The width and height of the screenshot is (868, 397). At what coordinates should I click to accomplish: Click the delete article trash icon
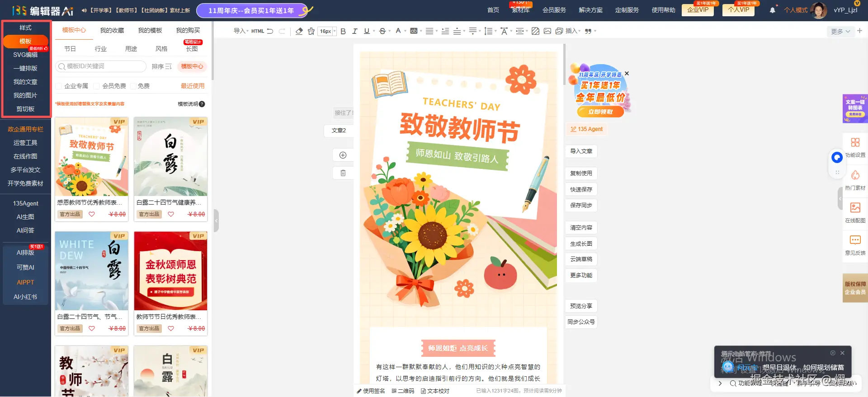pyautogui.click(x=343, y=173)
